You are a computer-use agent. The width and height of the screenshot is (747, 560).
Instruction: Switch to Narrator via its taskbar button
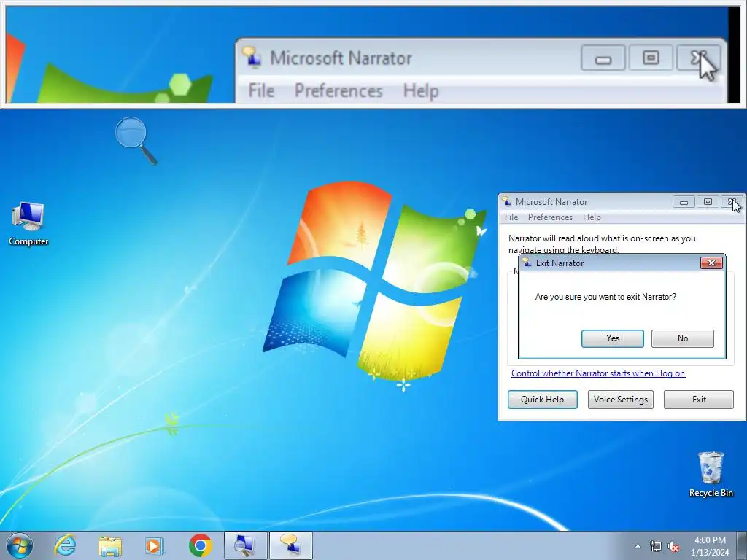click(291, 545)
